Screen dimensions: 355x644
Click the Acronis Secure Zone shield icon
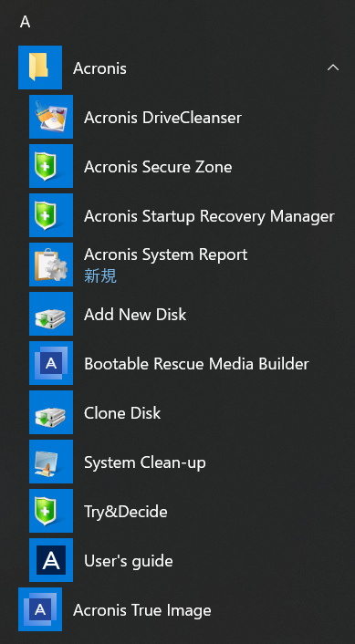pos(51,166)
